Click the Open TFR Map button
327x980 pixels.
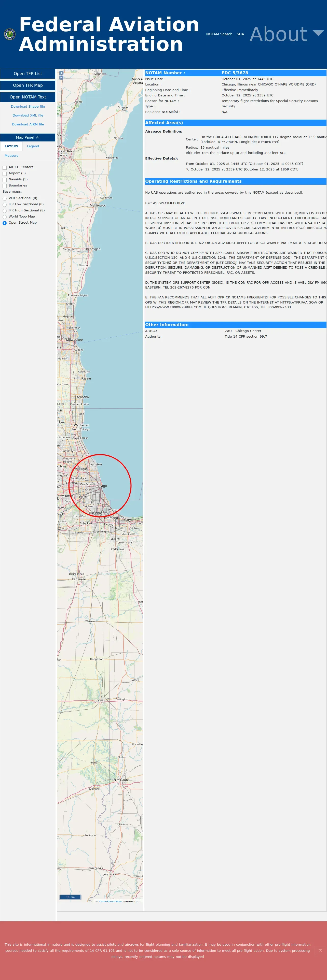click(x=28, y=85)
